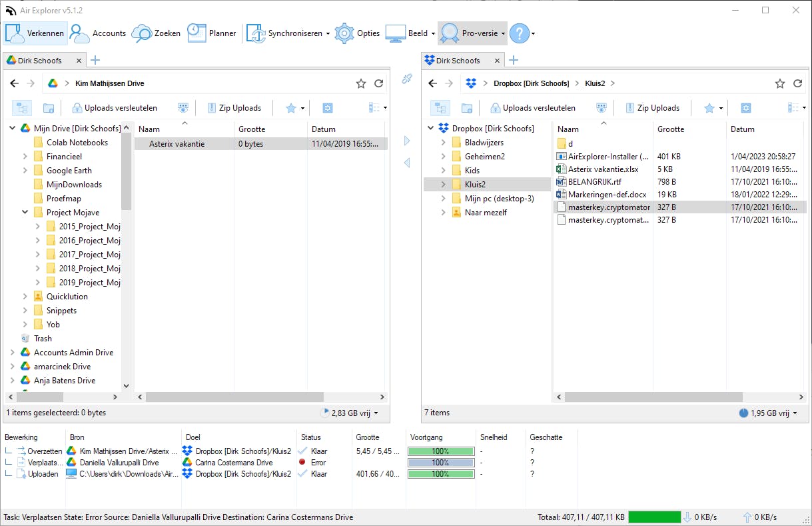Select Colab Notebooks folder
The height and width of the screenshot is (526, 812).
coord(77,142)
